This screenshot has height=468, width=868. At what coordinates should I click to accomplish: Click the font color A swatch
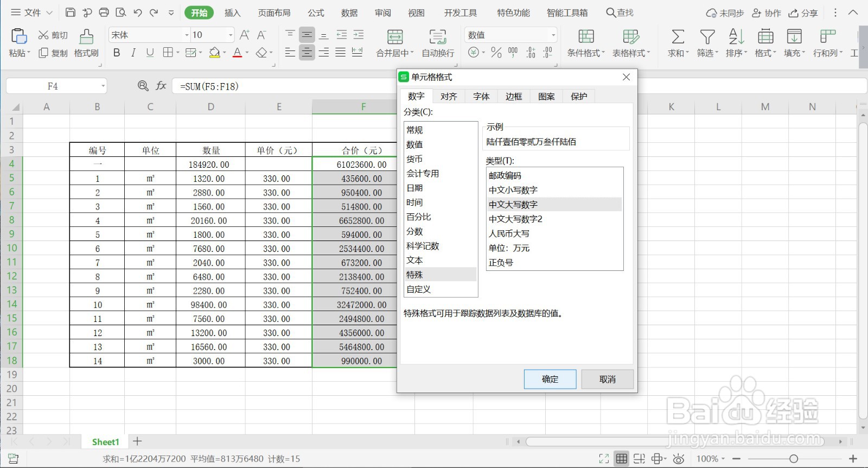237,53
